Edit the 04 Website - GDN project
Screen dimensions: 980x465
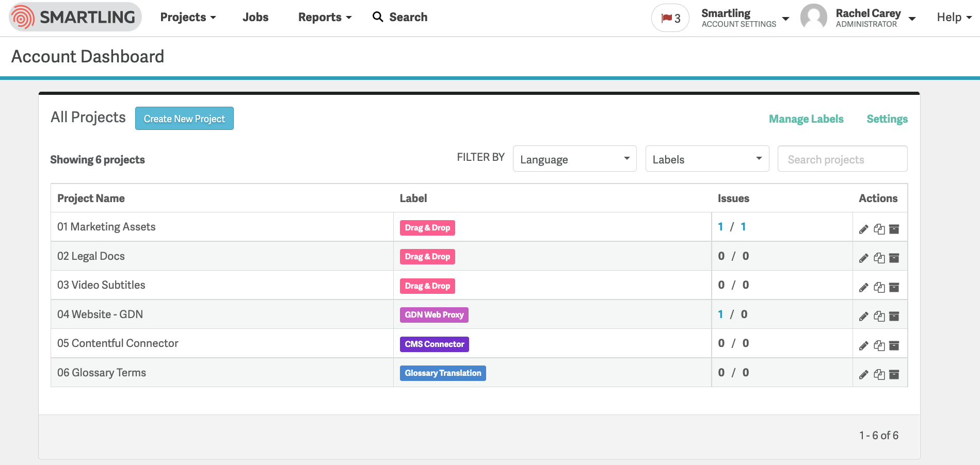click(x=863, y=315)
